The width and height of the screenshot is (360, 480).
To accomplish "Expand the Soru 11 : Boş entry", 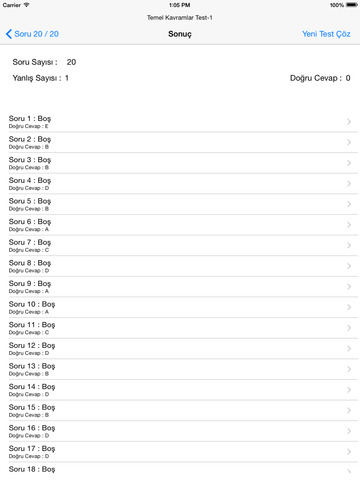I will point(183,328).
